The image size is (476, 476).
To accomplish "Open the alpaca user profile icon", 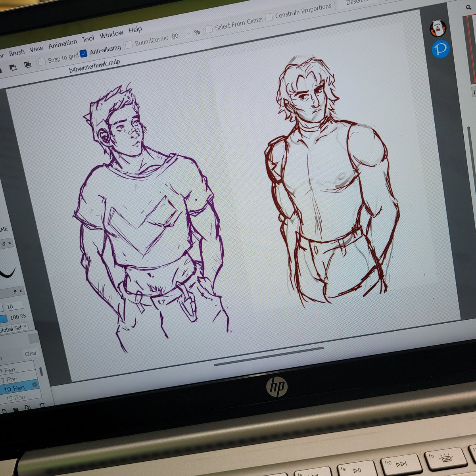I will [x=438, y=28].
